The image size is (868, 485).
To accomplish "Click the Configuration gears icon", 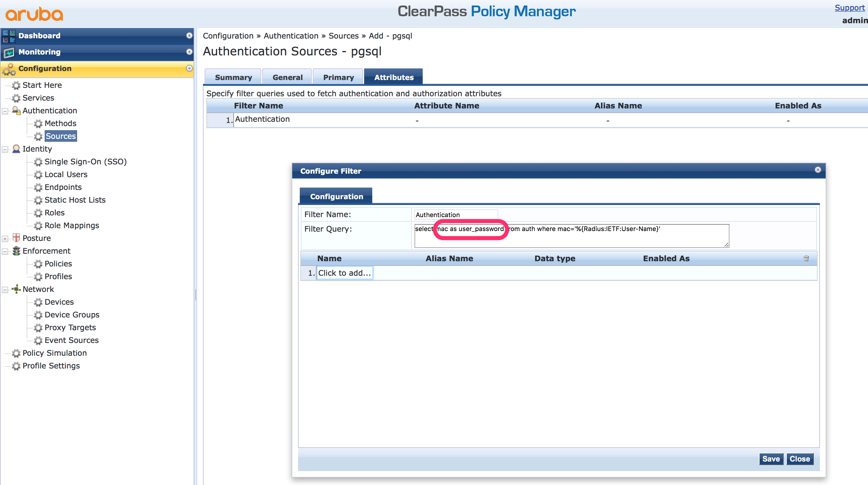I will coord(9,69).
